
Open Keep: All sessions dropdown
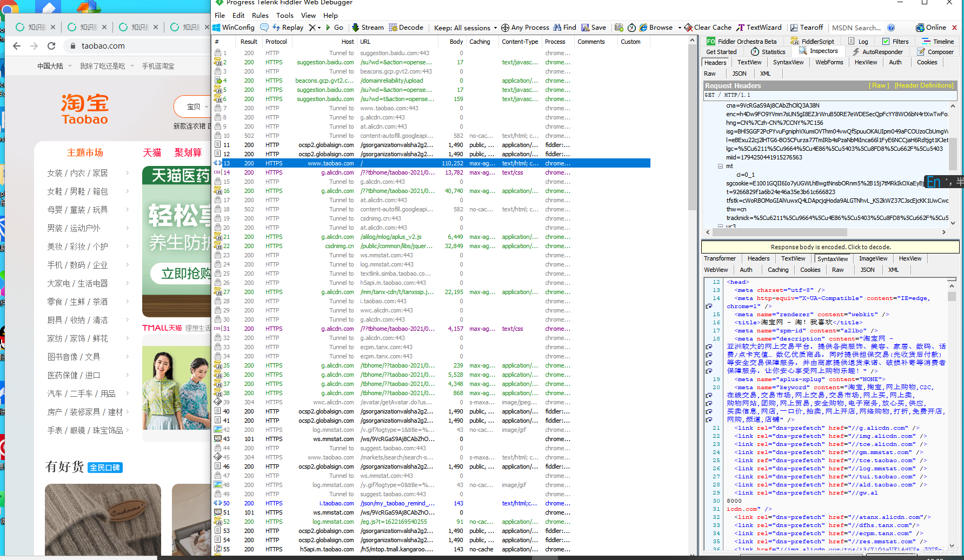click(x=466, y=28)
